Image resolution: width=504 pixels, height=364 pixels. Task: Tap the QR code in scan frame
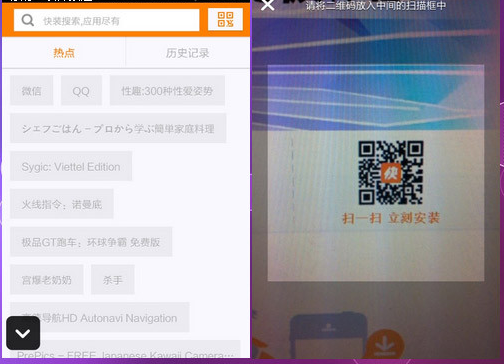(x=391, y=173)
